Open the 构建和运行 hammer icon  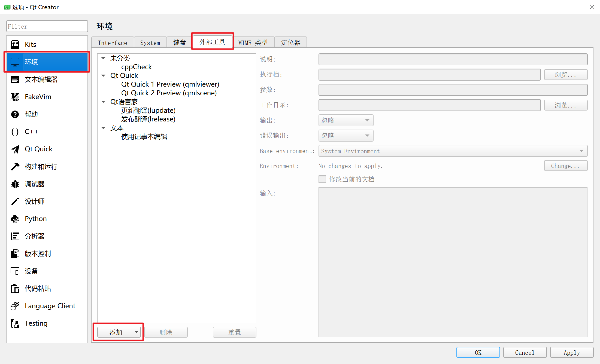tap(15, 167)
